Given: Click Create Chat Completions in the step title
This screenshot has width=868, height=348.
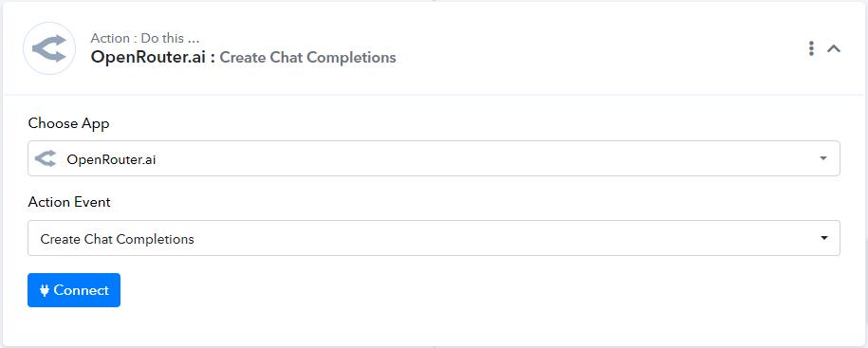Looking at the screenshot, I should click(307, 58).
